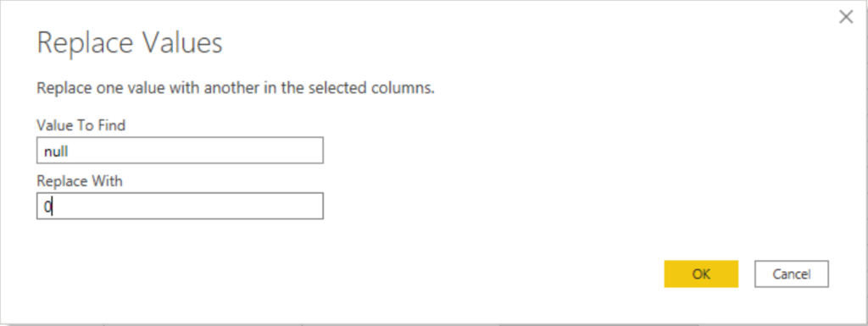Dismiss dialog using the Cancel button
This screenshot has width=868, height=326.
pyautogui.click(x=791, y=274)
